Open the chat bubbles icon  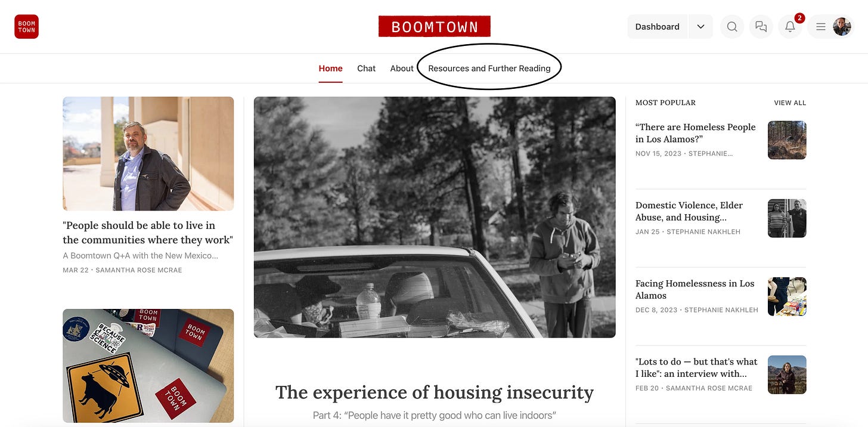pos(761,27)
